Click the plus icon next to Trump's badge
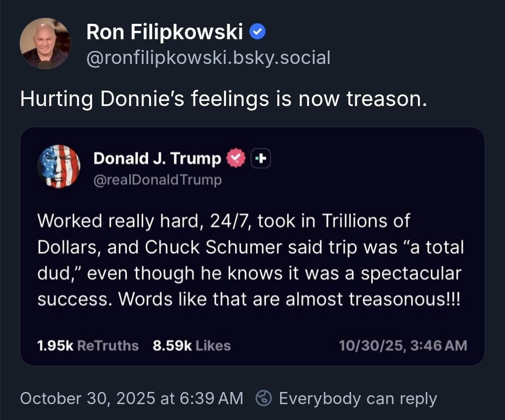The image size is (505, 420). (261, 159)
